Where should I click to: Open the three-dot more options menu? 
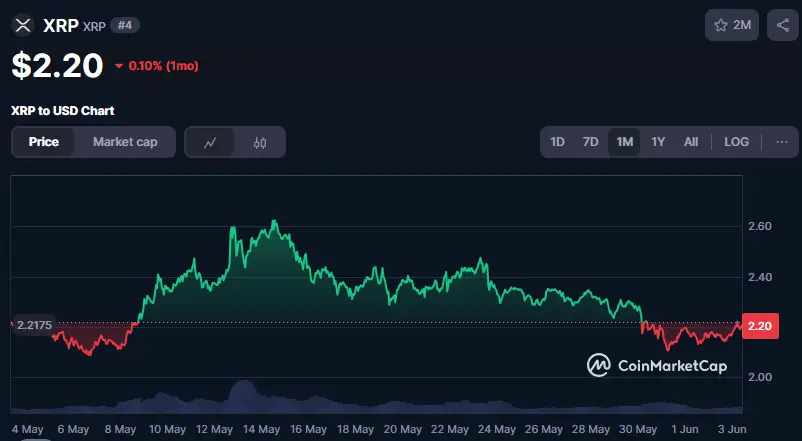[x=782, y=142]
